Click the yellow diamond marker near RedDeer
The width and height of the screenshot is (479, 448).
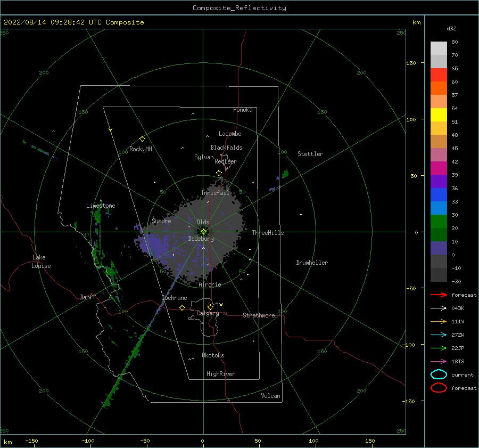(219, 173)
